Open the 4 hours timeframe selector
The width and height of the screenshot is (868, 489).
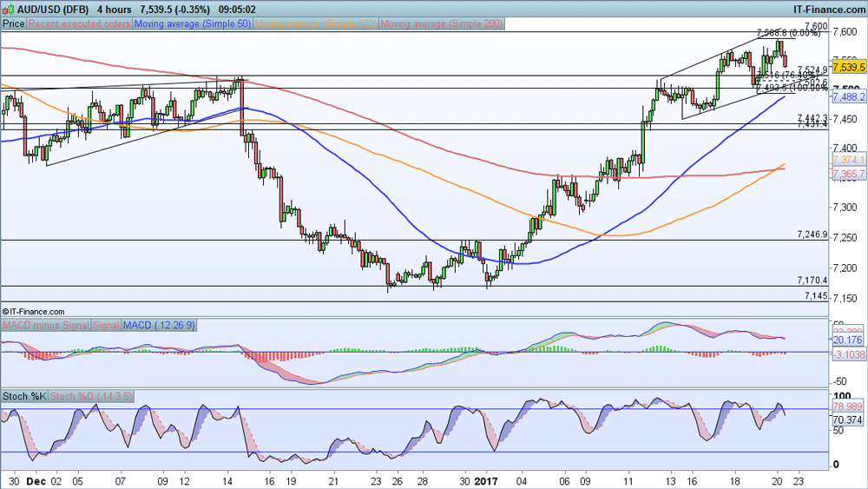click(x=115, y=10)
